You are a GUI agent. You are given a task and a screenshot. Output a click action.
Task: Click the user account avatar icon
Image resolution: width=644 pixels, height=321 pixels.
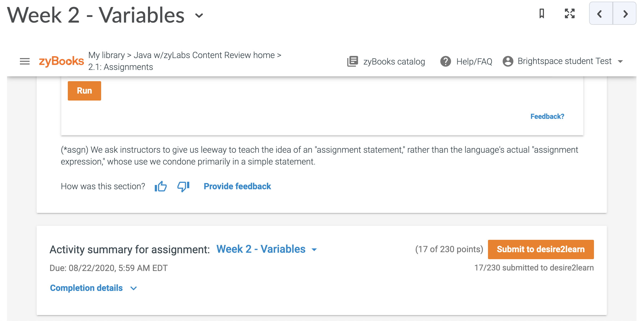[508, 61]
